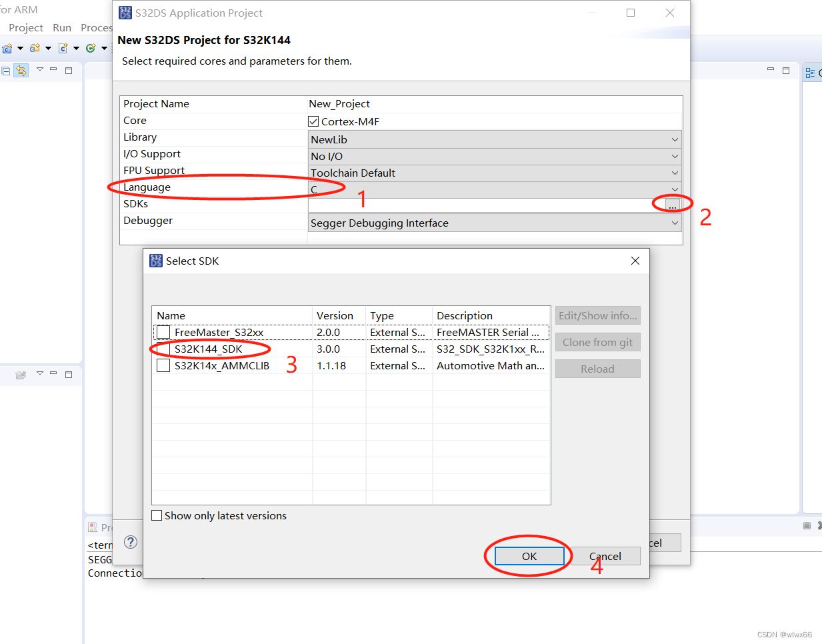Viewport: 822px width, 644px height.
Task: Maximize the editor area on the right
Action: tap(786, 70)
